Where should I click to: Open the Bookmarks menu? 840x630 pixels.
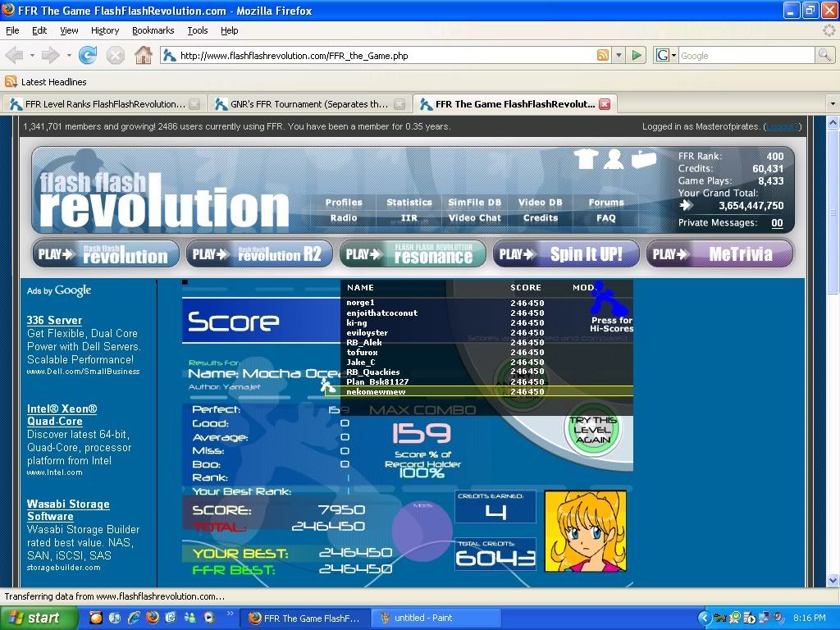153,30
